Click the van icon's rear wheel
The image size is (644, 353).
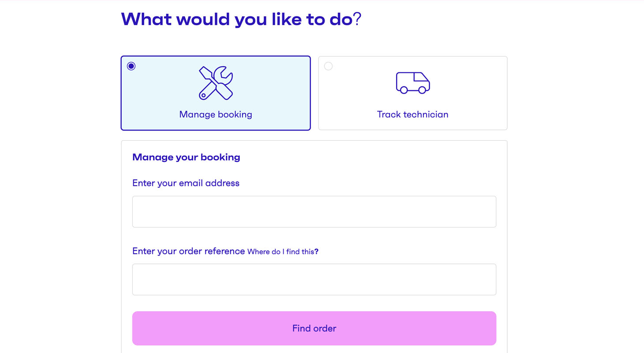pyautogui.click(x=404, y=90)
